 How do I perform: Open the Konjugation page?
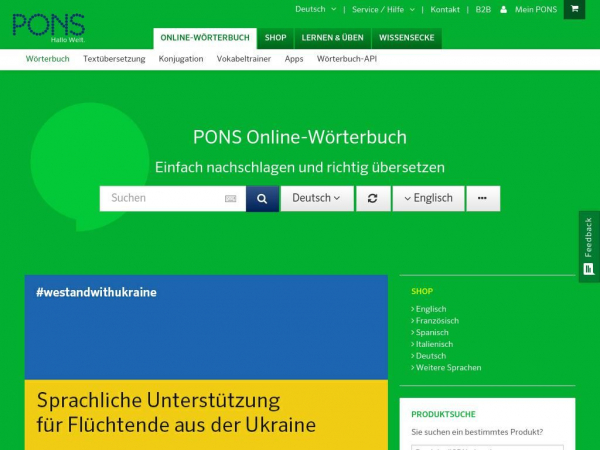(x=181, y=59)
